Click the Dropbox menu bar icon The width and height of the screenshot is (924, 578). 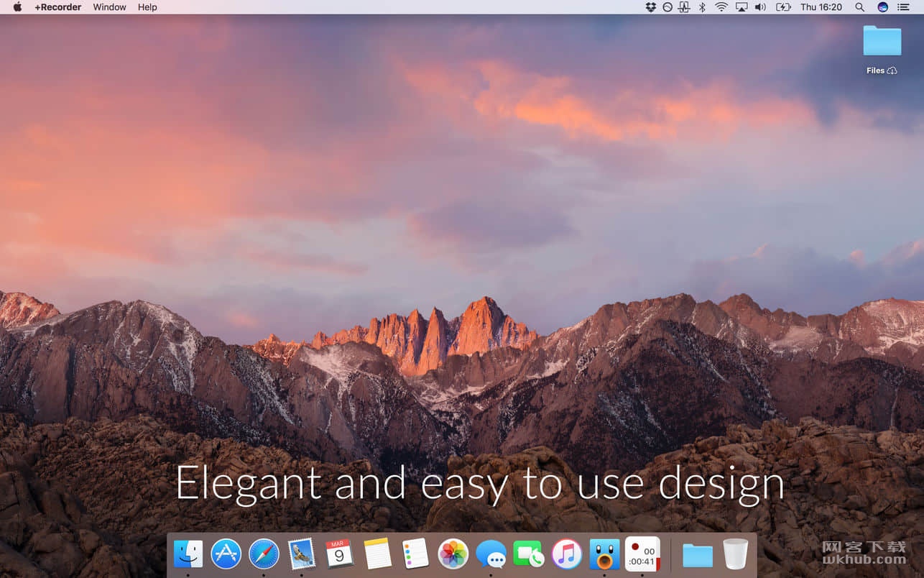651,7
